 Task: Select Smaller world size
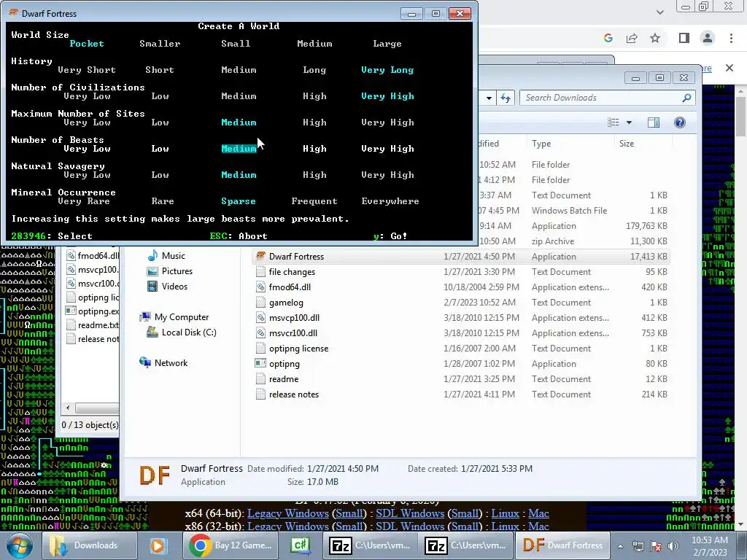[x=160, y=44]
